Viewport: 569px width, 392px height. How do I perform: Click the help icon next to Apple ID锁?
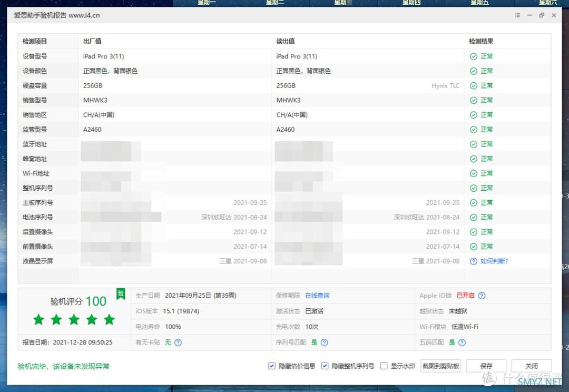click(482, 296)
